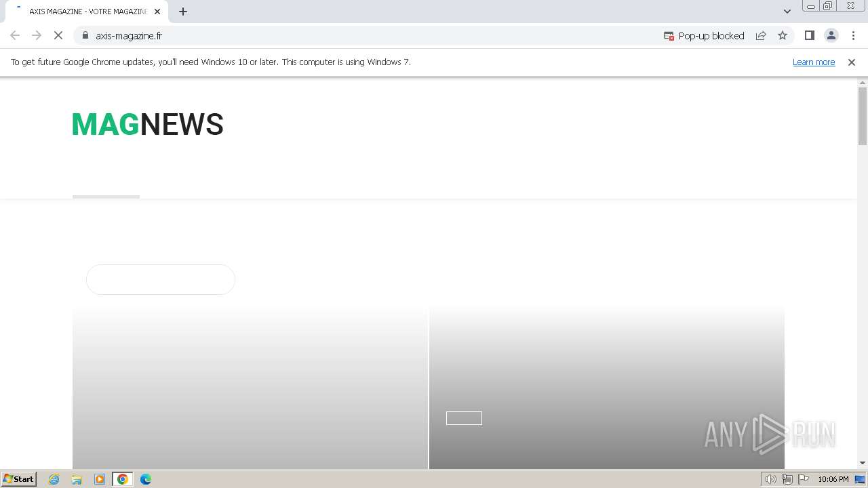This screenshot has height=488, width=868.
Task: Click the scrollbar up arrow
Action: pos(863,82)
